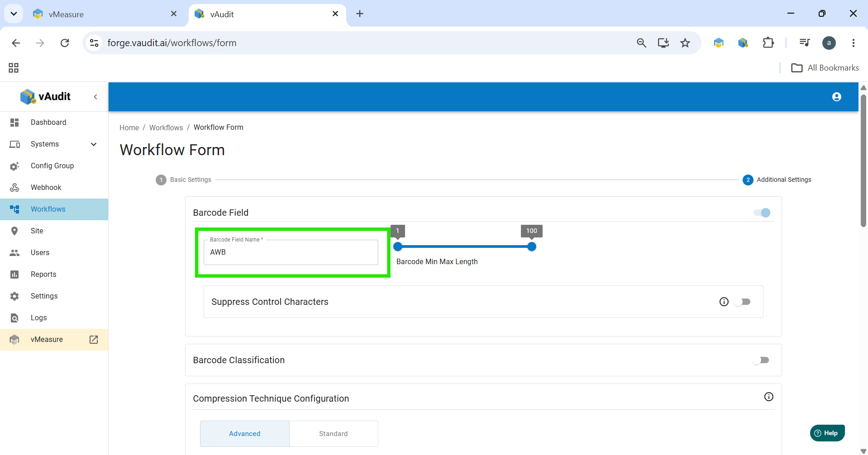Expand the Systems menu chevron
868x455 pixels.
click(x=94, y=144)
